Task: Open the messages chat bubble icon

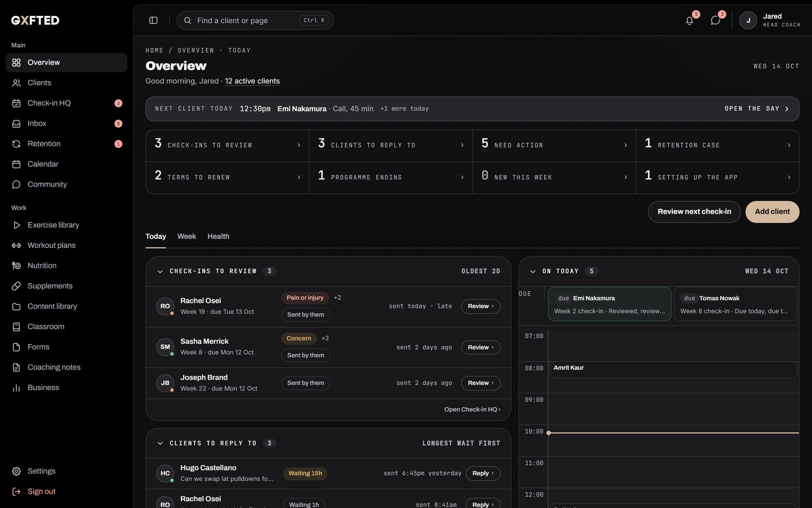Action: click(x=715, y=20)
